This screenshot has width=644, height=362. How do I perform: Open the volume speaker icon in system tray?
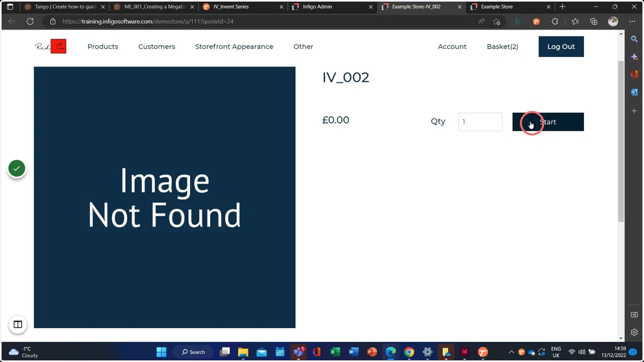coord(582,352)
